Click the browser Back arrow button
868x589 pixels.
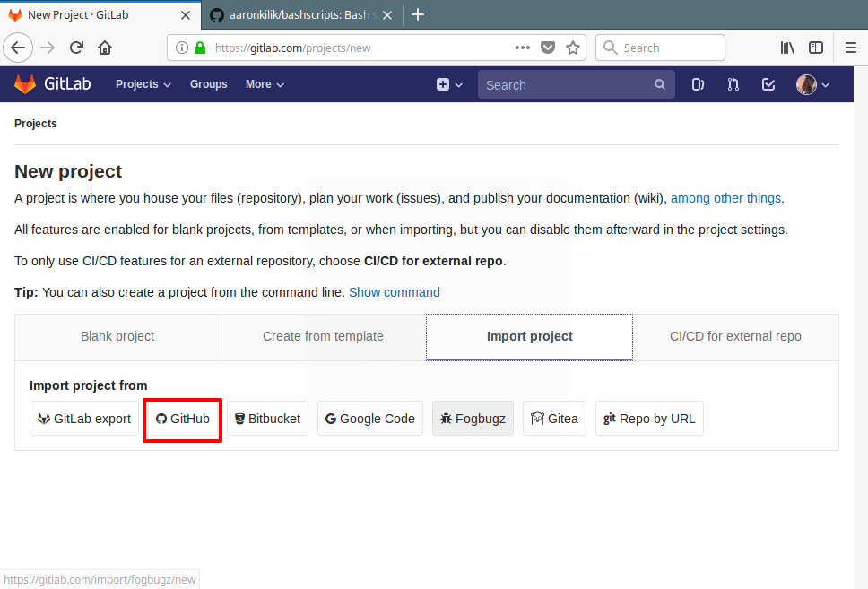(x=18, y=48)
